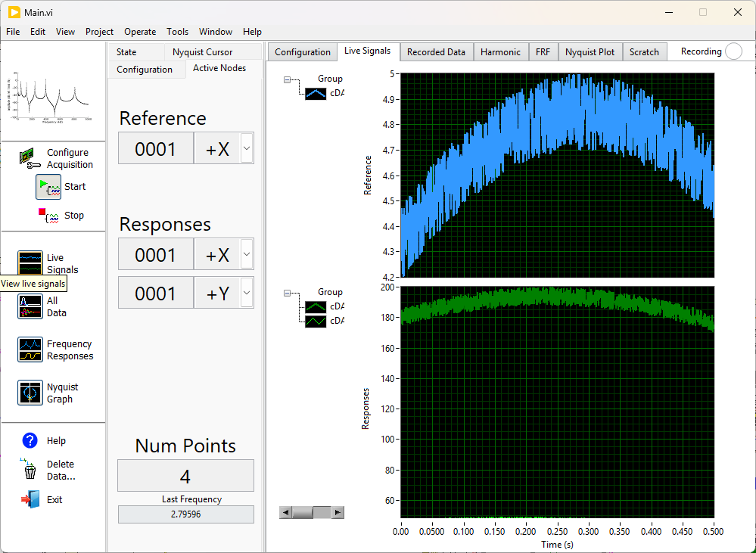Viewport: 756px width, 553px height.
Task: Collapse the Responses Group tree node
Action: click(287, 293)
